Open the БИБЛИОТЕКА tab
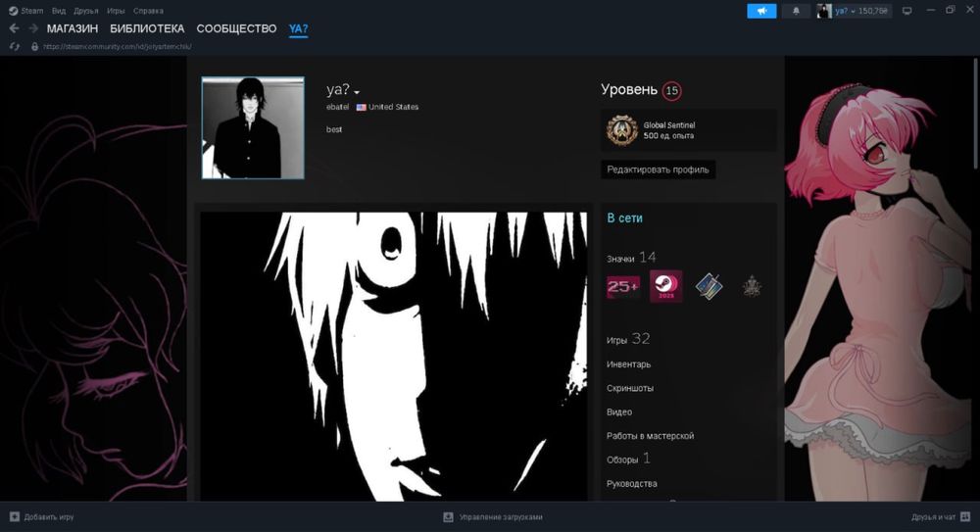 (147, 28)
